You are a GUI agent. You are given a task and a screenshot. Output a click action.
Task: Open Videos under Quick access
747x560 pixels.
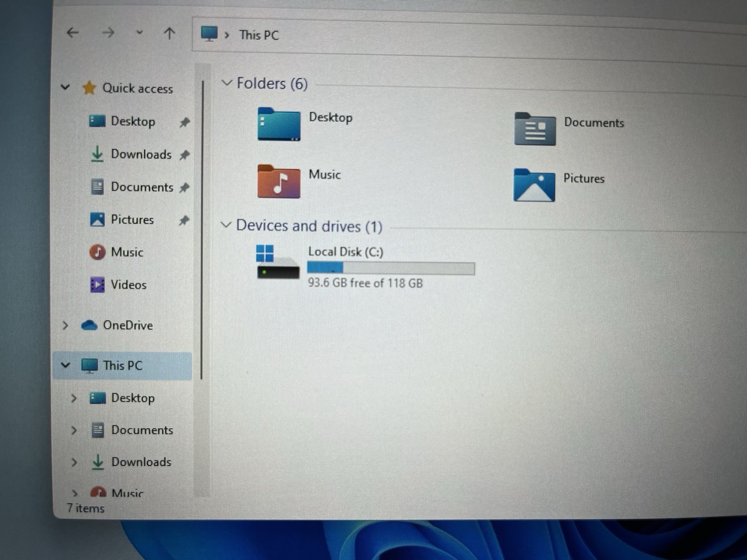128,285
